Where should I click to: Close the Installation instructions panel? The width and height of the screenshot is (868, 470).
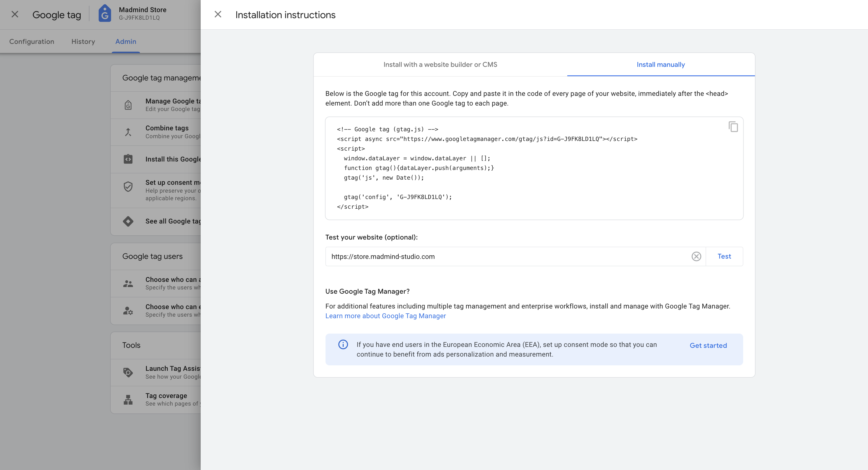point(218,15)
